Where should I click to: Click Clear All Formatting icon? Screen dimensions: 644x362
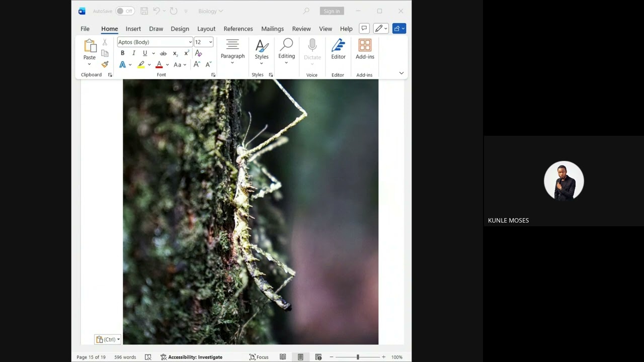coord(198,53)
